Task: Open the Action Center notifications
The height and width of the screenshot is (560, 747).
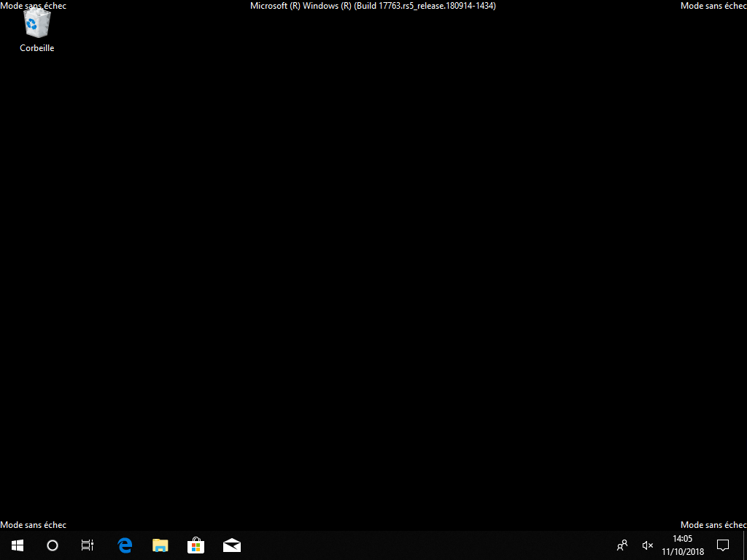Action: click(x=723, y=545)
